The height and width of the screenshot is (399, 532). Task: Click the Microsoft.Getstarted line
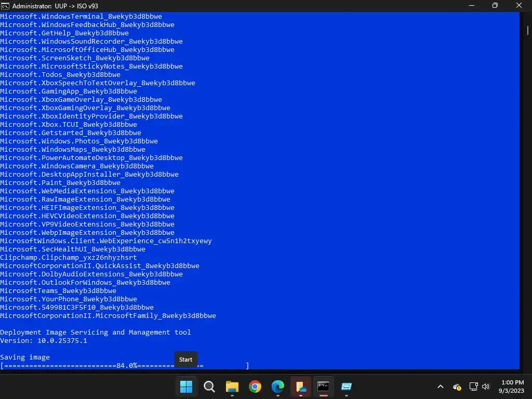71,132
